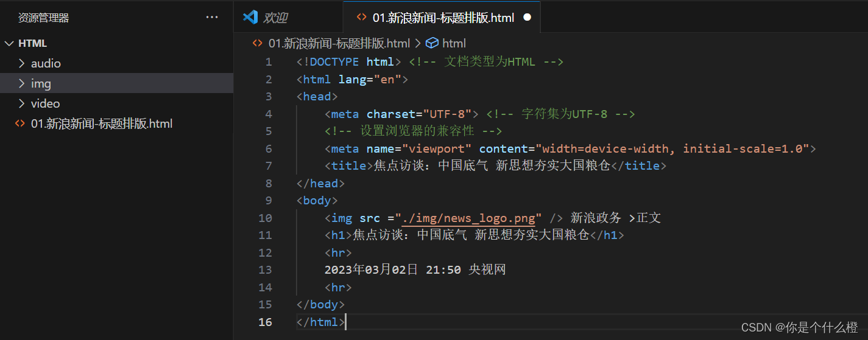Click the comment 字符集为UTF-8

560,114
